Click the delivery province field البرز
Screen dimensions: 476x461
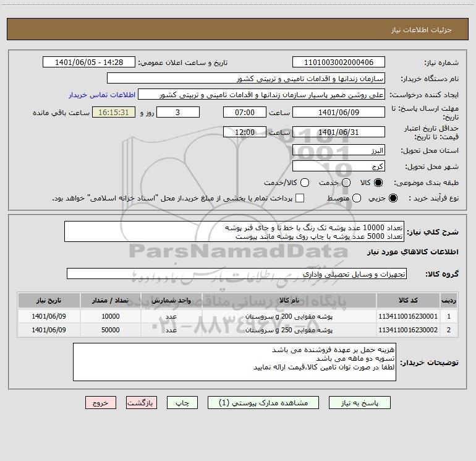339,150
